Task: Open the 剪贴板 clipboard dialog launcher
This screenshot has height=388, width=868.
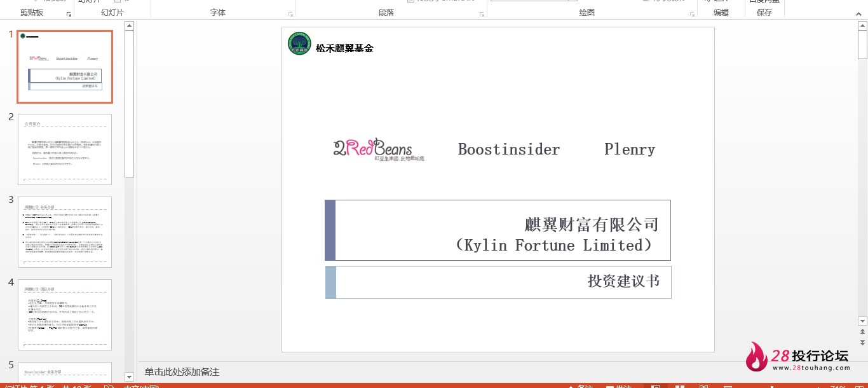Action: pos(69,13)
